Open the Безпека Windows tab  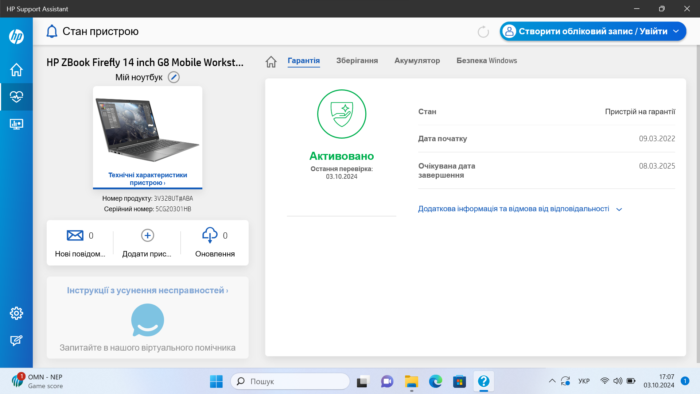[487, 61]
